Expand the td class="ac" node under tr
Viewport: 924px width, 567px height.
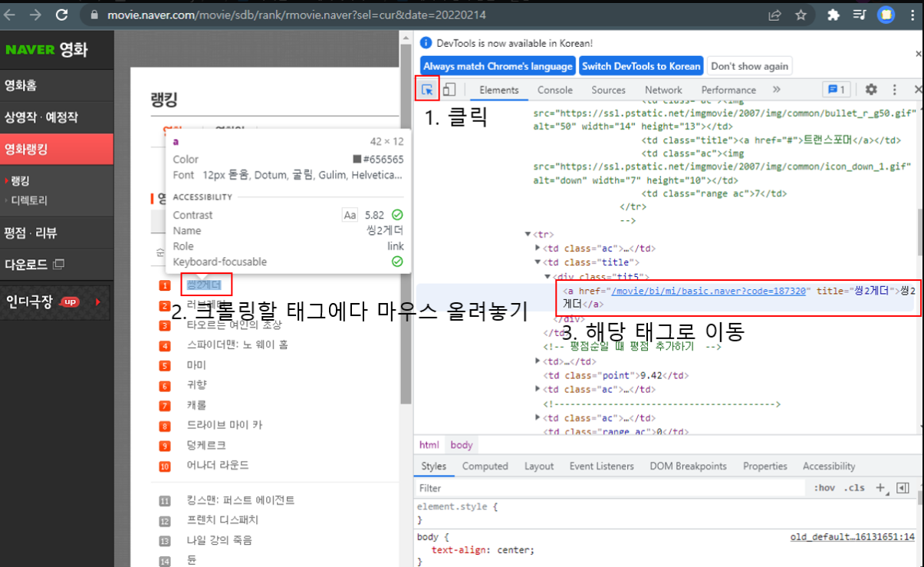pyautogui.click(x=538, y=249)
